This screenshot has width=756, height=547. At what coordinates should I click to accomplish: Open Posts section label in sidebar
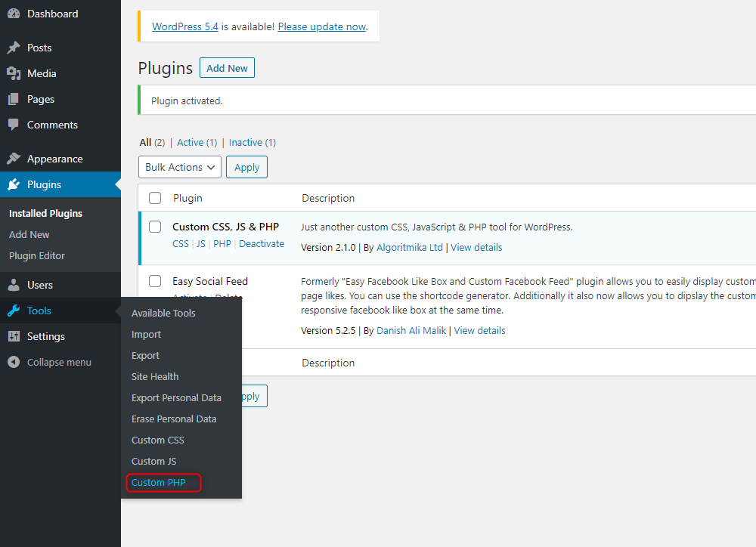tap(39, 48)
